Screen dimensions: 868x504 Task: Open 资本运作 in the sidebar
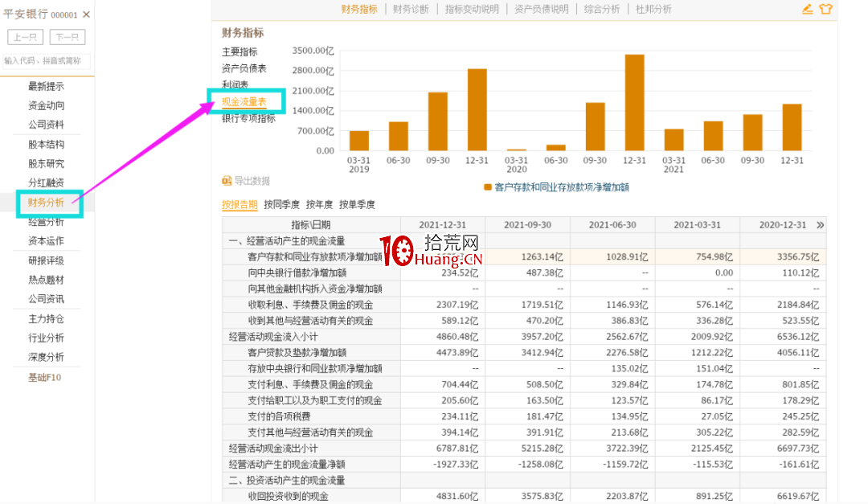46,241
